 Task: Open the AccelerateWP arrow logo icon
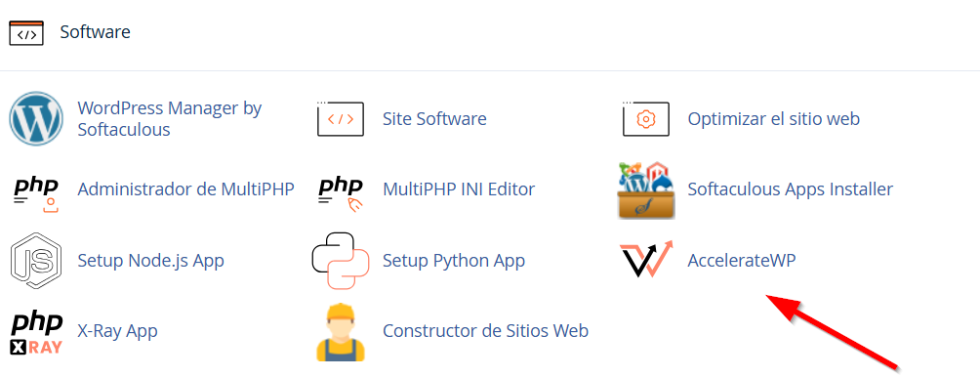click(x=646, y=260)
